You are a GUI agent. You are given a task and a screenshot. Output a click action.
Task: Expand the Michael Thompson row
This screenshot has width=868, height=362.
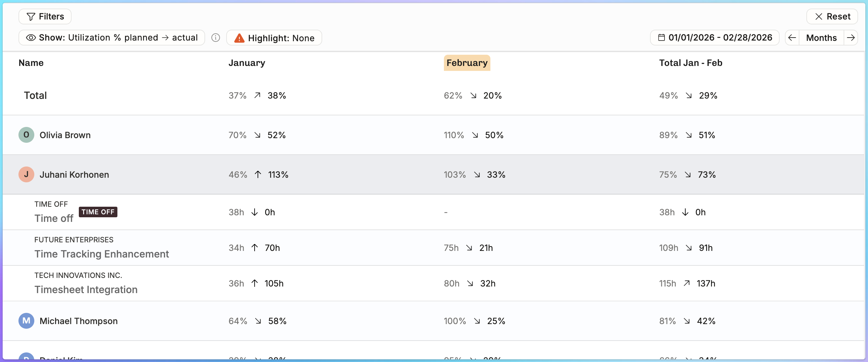434,321
